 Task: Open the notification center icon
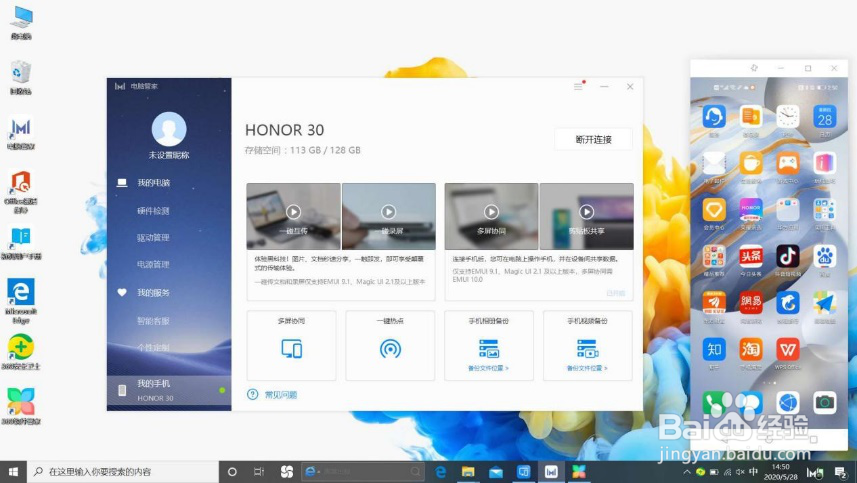pos(841,472)
